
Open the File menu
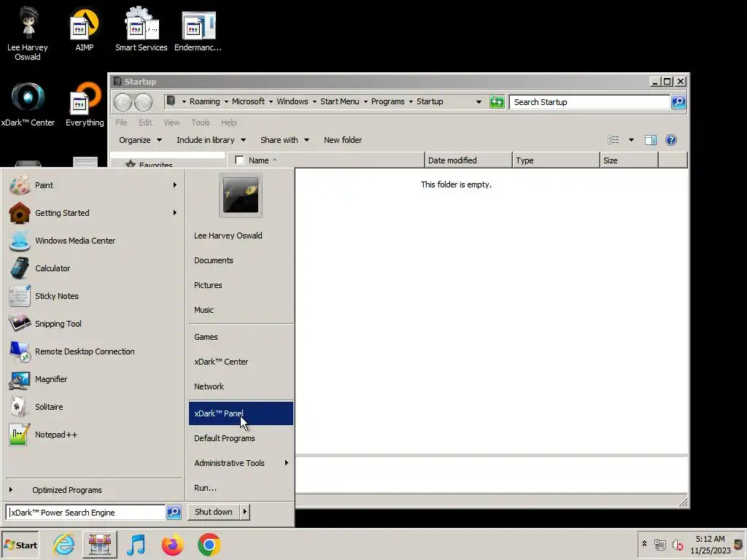122,122
